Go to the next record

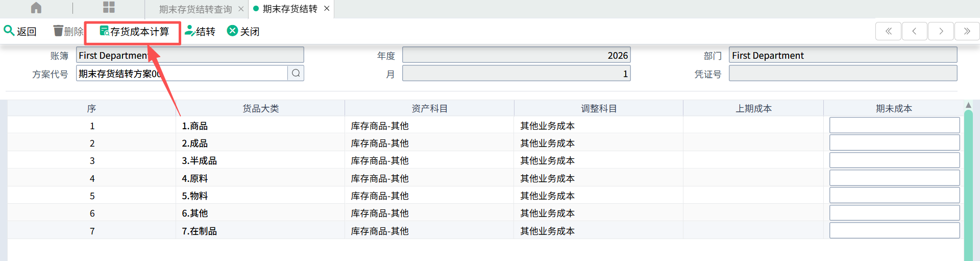[x=941, y=31]
